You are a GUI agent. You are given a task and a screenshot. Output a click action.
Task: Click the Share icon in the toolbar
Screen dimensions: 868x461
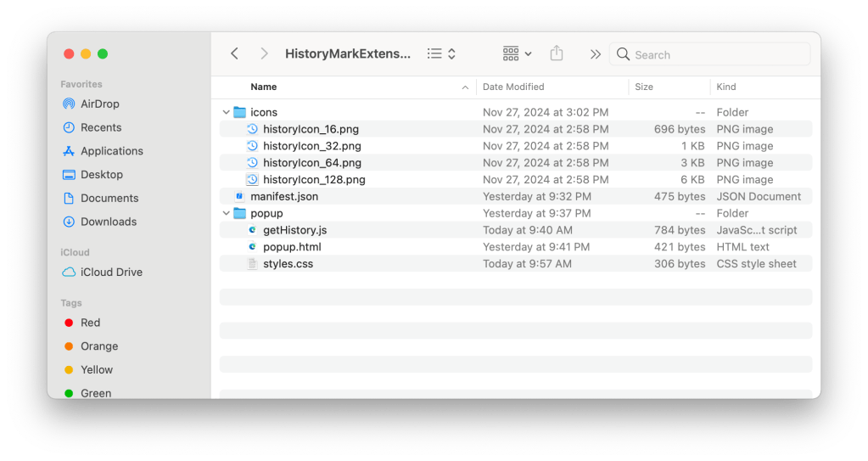tap(557, 53)
